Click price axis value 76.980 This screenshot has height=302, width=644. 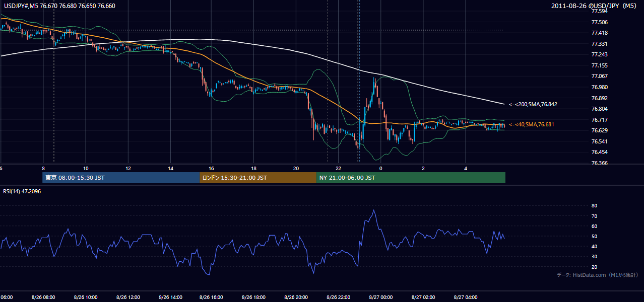[x=599, y=87]
